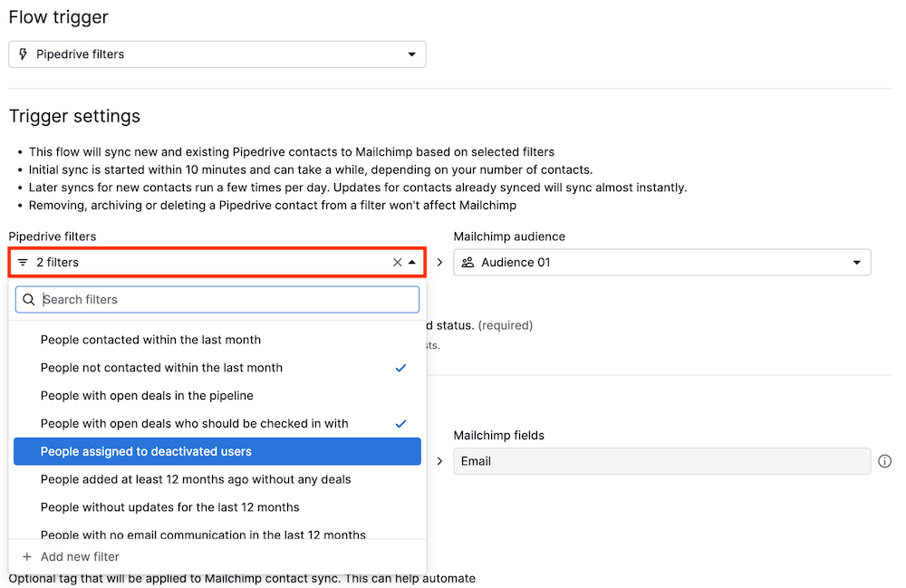Screen dimensions: 906x588
Task: Check People contacted within the last month
Action: pyautogui.click(x=150, y=340)
